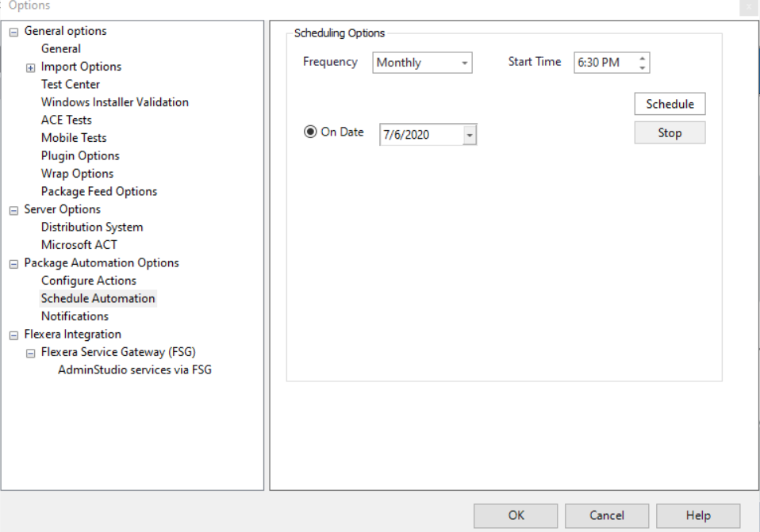Select Package Automation Options label

click(x=102, y=263)
